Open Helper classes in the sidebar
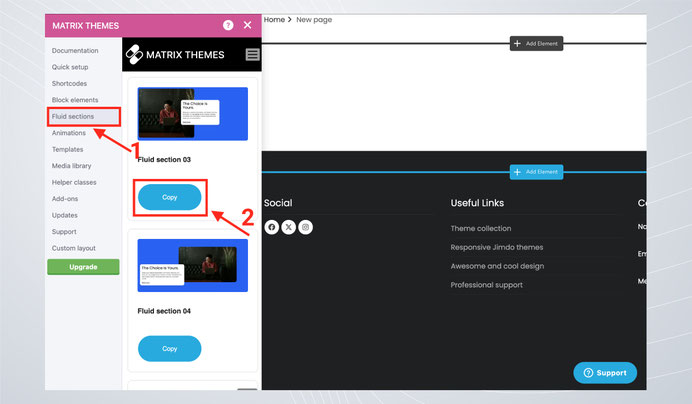The width and height of the screenshot is (692, 404). point(74,182)
